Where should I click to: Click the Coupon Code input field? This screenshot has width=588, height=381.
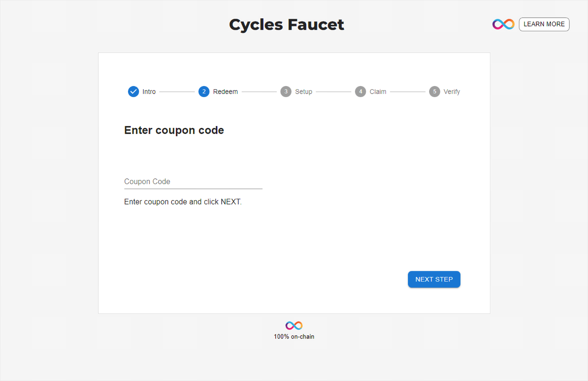pos(193,182)
